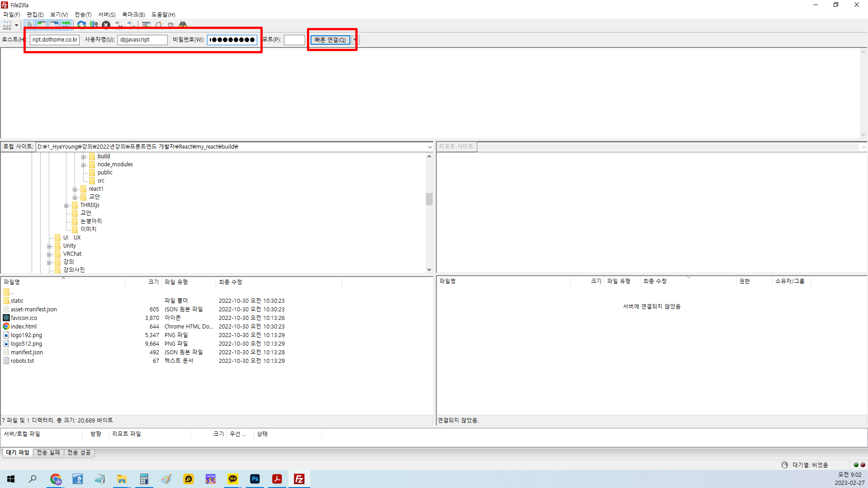Open Photoshop from the taskbar

[255, 479]
